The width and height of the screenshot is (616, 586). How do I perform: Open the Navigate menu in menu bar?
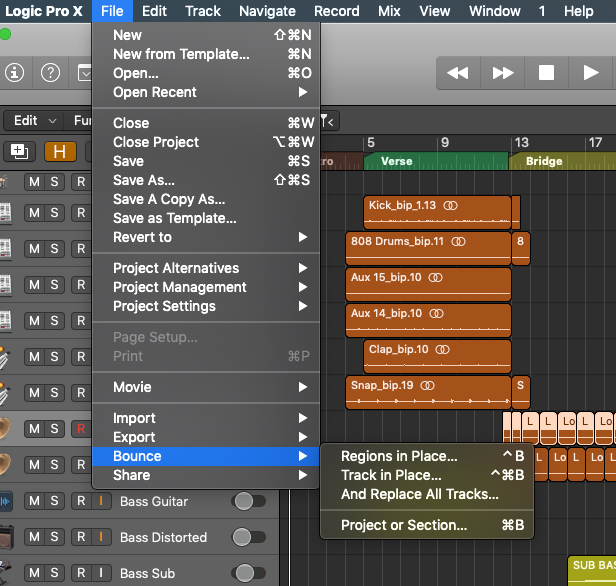click(x=267, y=11)
